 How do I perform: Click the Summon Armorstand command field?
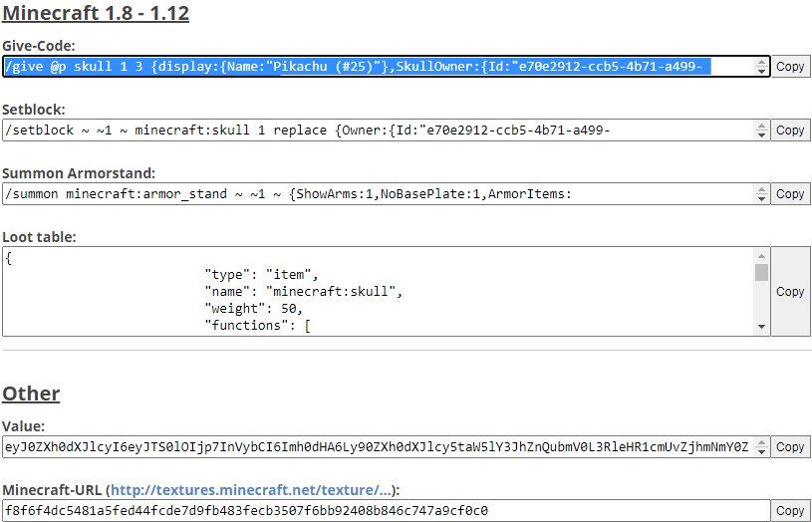click(x=379, y=194)
